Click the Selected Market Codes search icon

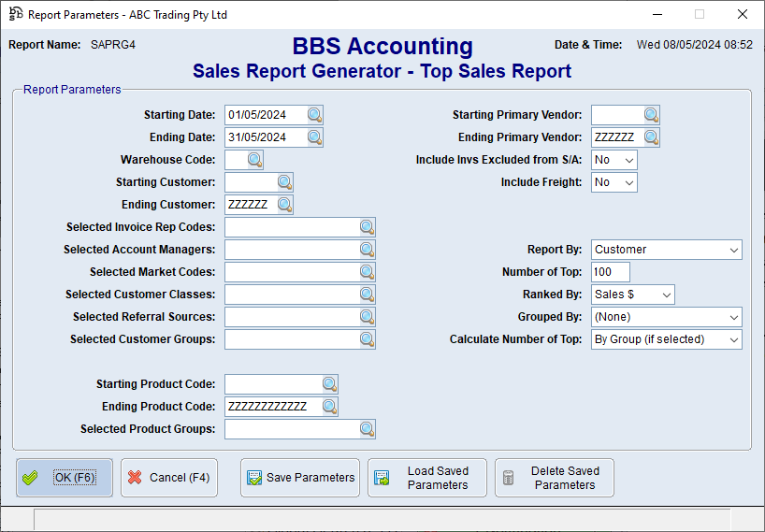(368, 272)
